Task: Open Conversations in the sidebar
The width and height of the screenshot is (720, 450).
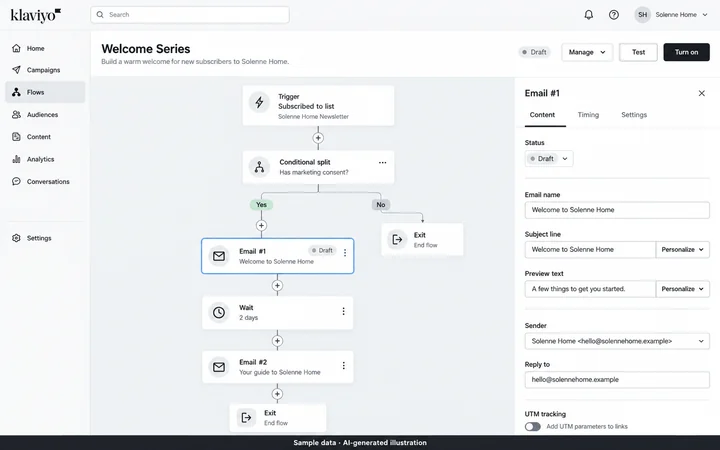Action: (45, 181)
